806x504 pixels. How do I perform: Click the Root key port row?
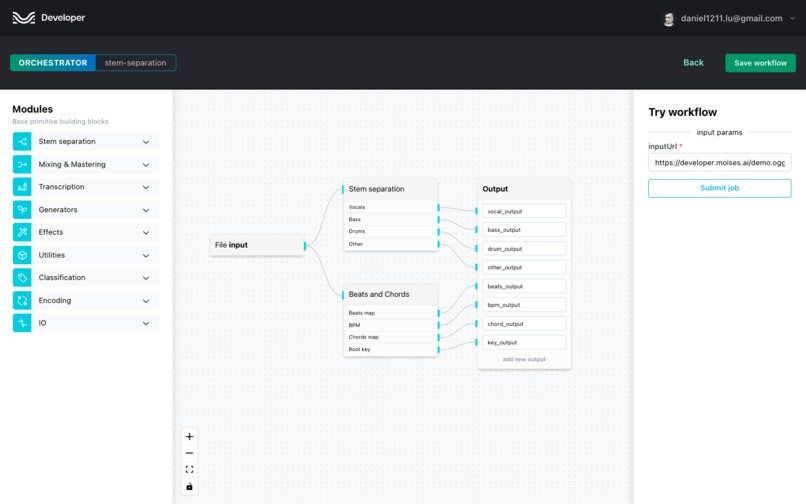pyautogui.click(x=390, y=350)
